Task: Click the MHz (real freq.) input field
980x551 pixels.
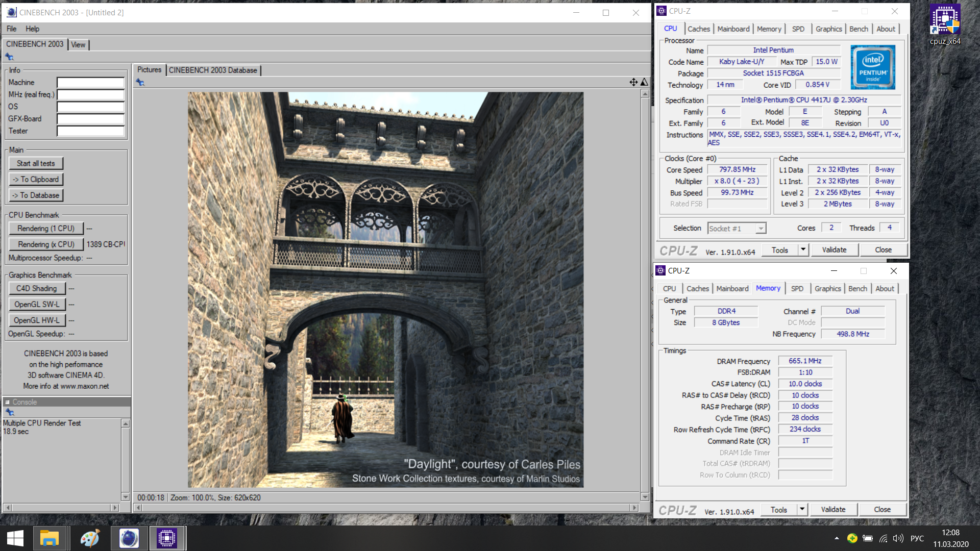Action: point(90,94)
